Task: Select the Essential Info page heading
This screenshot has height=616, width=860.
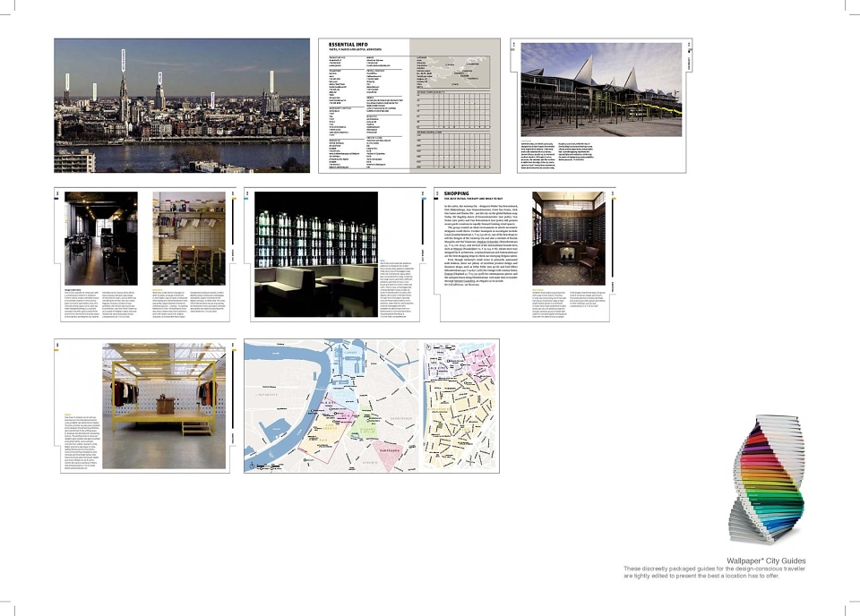Action: click(348, 45)
